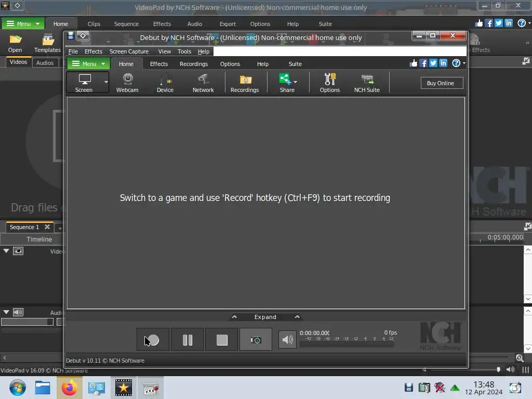Click Open folder icon in VideoPad
Screen dimensions: 532x399
coord(15,44)
